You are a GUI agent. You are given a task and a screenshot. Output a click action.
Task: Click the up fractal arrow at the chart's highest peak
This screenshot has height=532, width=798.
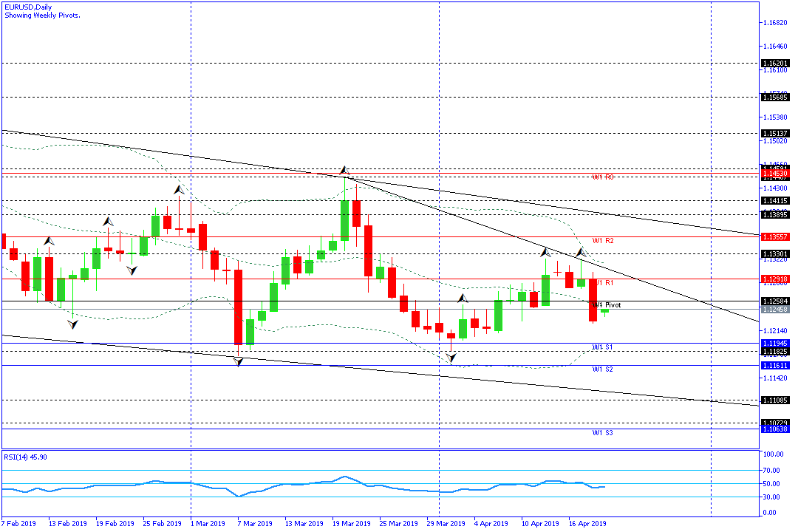pyautogui.click(x=344, y=170)
